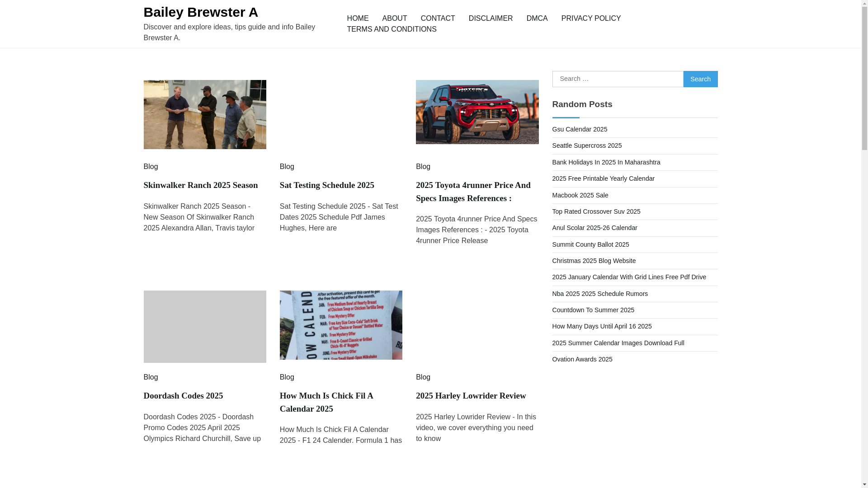Open Ovation Awards 2025 link
The width and height of the screenshot is (868, 488).
(582, 359)
